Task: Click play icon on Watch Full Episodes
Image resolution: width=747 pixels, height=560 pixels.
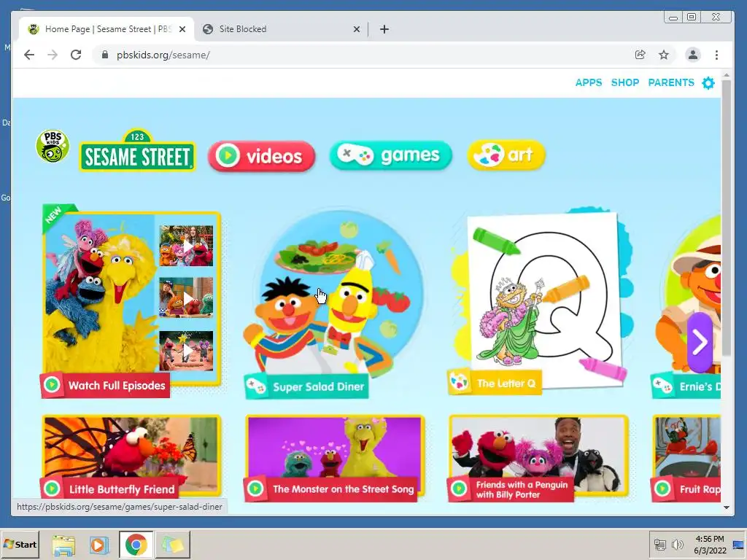Action: tap(52, 384)
